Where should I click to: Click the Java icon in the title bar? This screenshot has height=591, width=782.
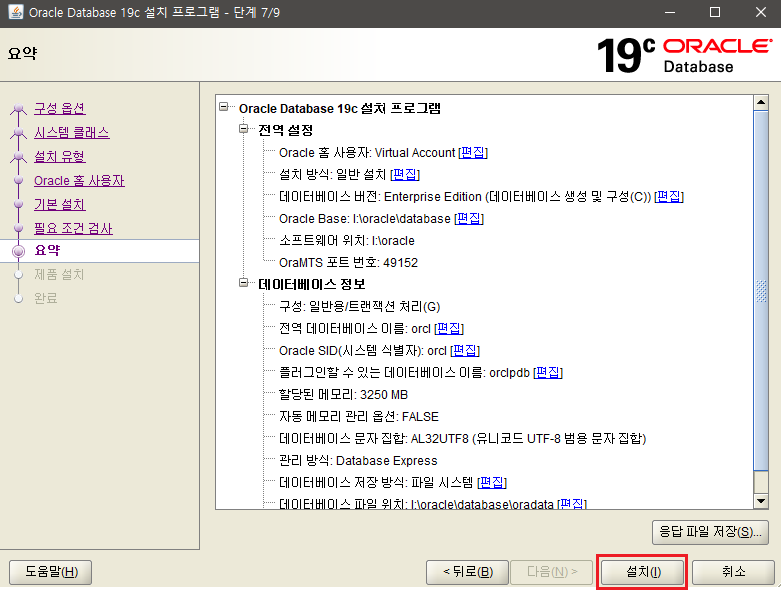point(15,12)
